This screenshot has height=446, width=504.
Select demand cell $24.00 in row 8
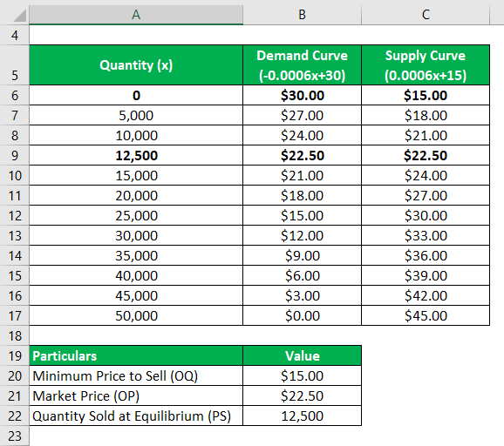click(303, 135)
